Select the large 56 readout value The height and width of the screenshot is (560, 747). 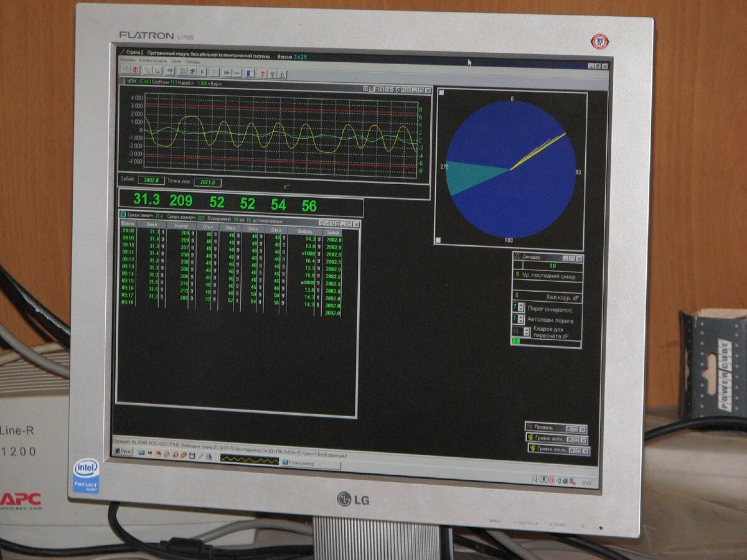[x=309, y=205]
